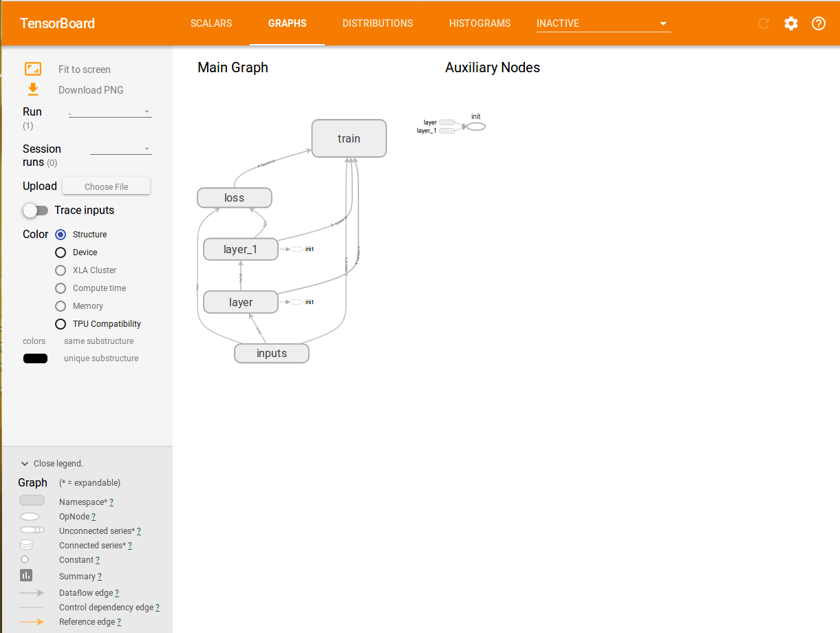Select the inputs namespace node

click(x=272, y=353)
